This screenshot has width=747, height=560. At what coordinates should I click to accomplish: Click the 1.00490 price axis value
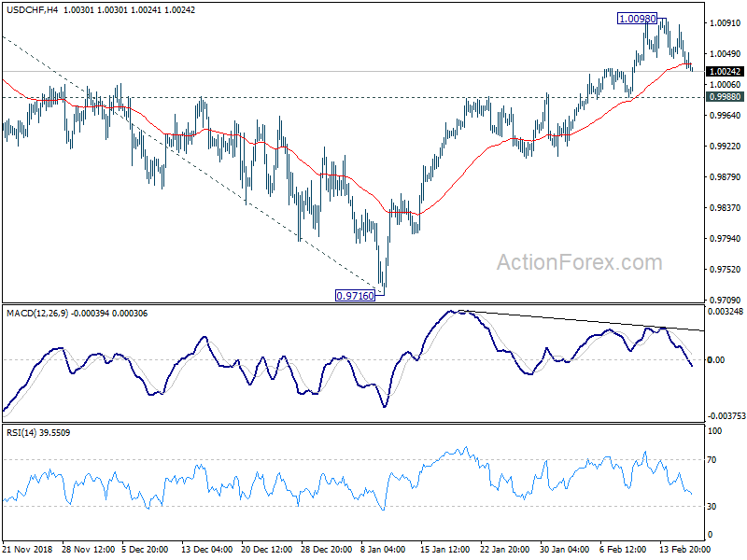click(x=726, y=54)
